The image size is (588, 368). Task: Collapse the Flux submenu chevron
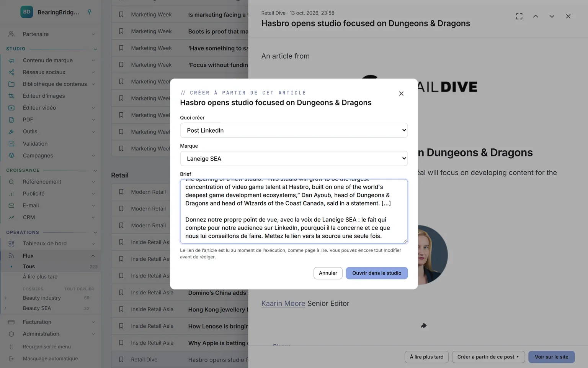[93, 256]
